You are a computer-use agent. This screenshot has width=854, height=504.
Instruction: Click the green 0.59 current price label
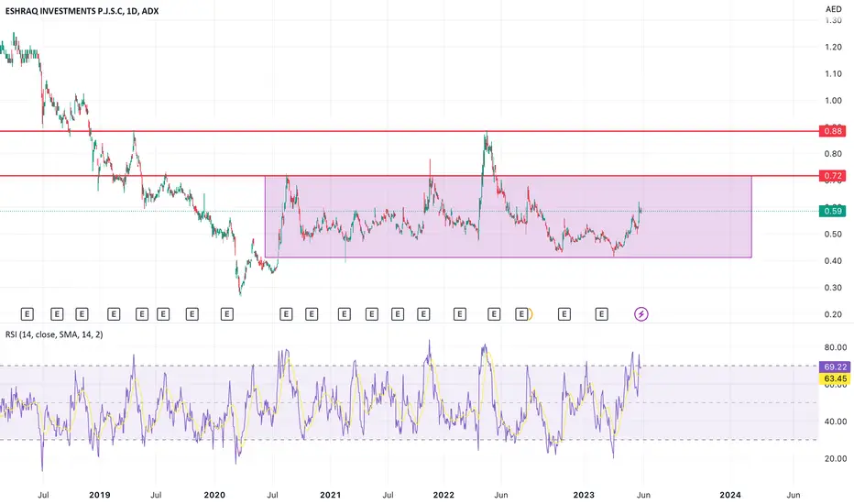coord(833,211)
